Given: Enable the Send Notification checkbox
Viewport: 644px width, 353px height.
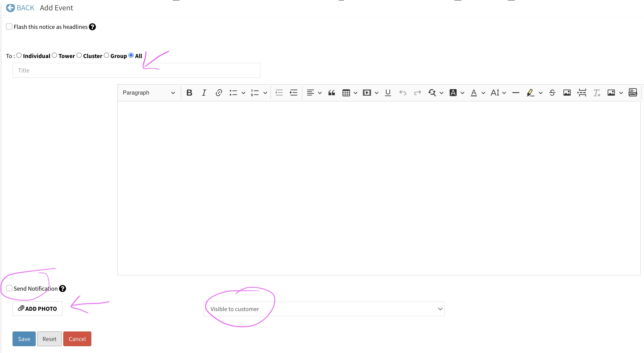Looking at the screenshot, I should [x=9, y=288].
